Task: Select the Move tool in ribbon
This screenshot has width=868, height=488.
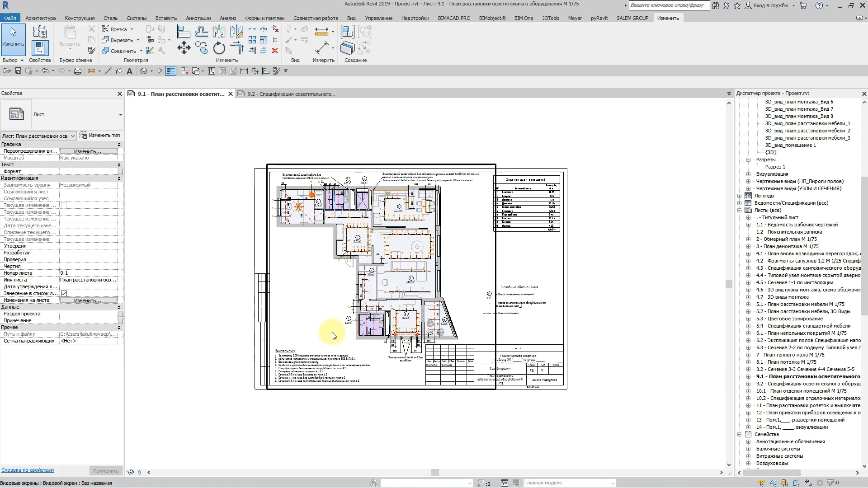Action: [184, 48]
